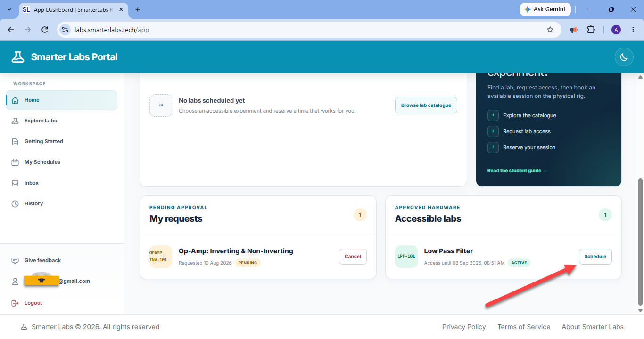644x339 pixels.
Task: Click the site information icon in address bar
Action: coord(65,30)
